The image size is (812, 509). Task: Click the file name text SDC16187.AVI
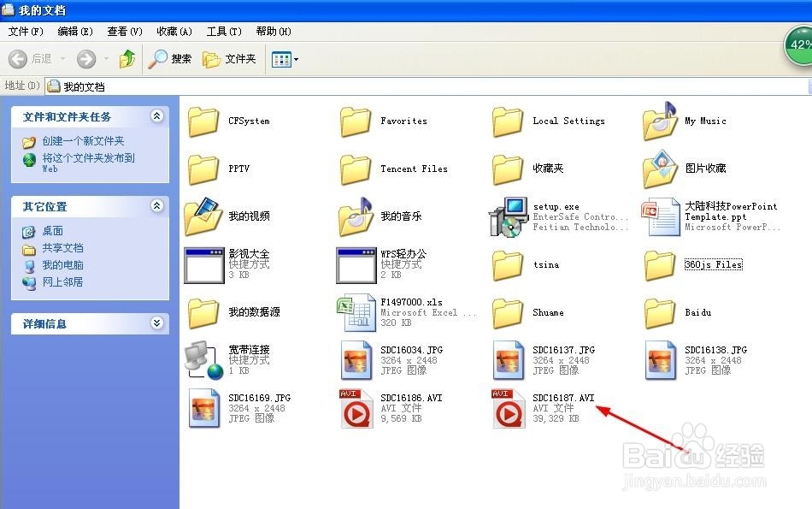563,398
